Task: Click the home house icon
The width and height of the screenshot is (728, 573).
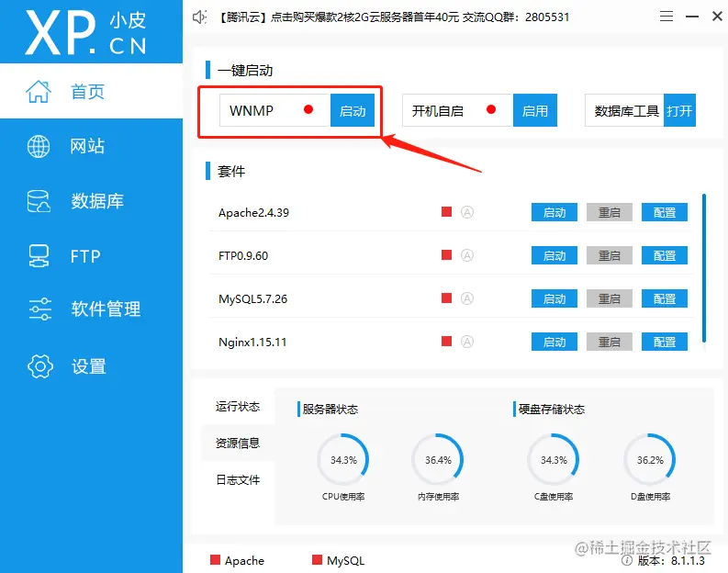Action: click(39, 91)
